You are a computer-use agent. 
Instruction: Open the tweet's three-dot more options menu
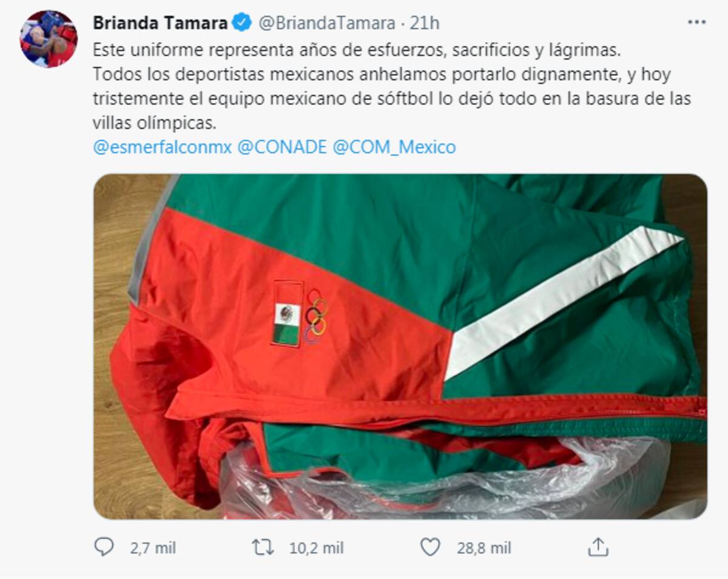pyautogui.click(x=696, y=22)
